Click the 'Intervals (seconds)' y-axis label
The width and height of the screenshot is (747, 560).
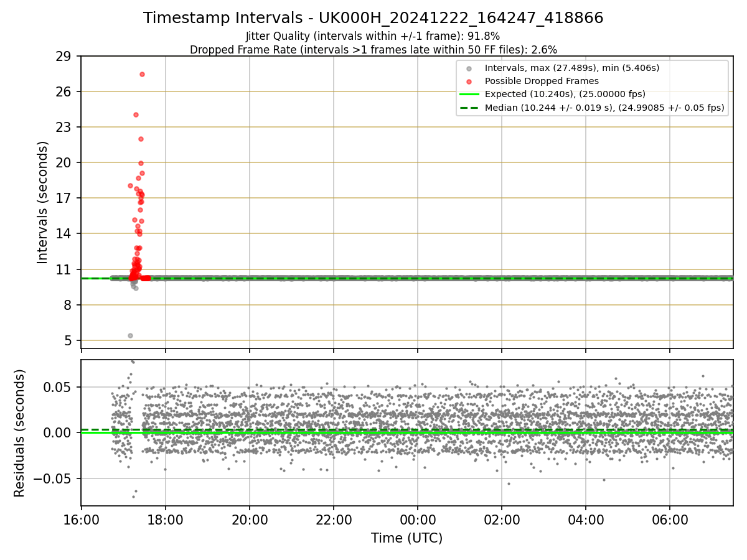click(42, 202)
